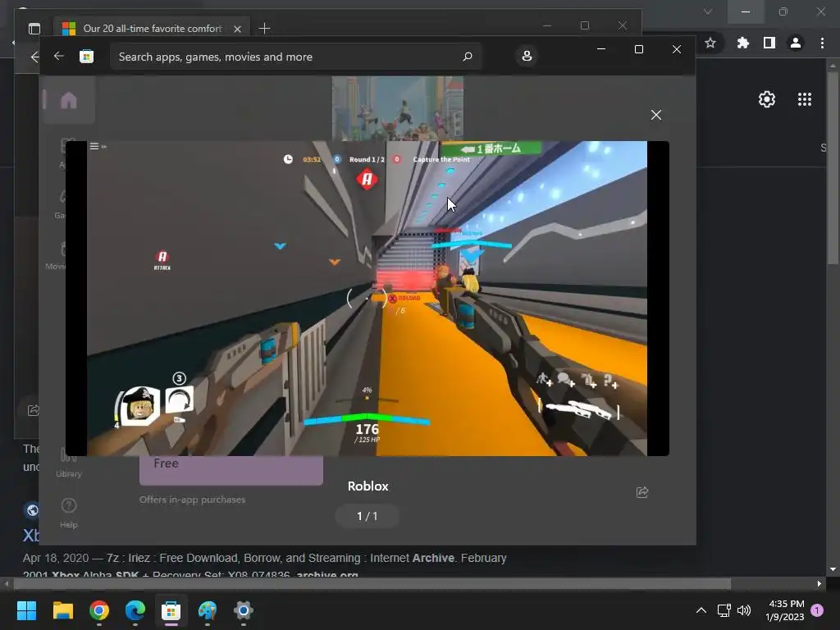This screenshot has width=840, height=630.
Task: Click the magnifier search icon in Store
Action: click(467, 57)
